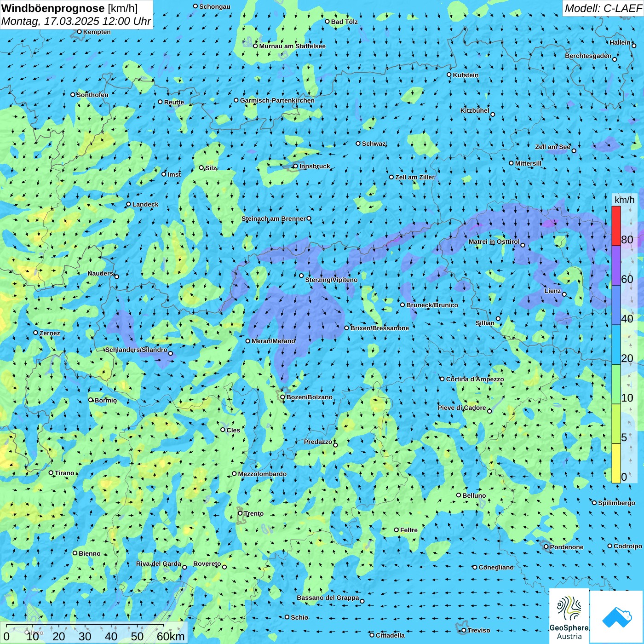Click the Bruneck/Brunico label
This screenshot has width=644, height=644.
click(x=432, y=305)
